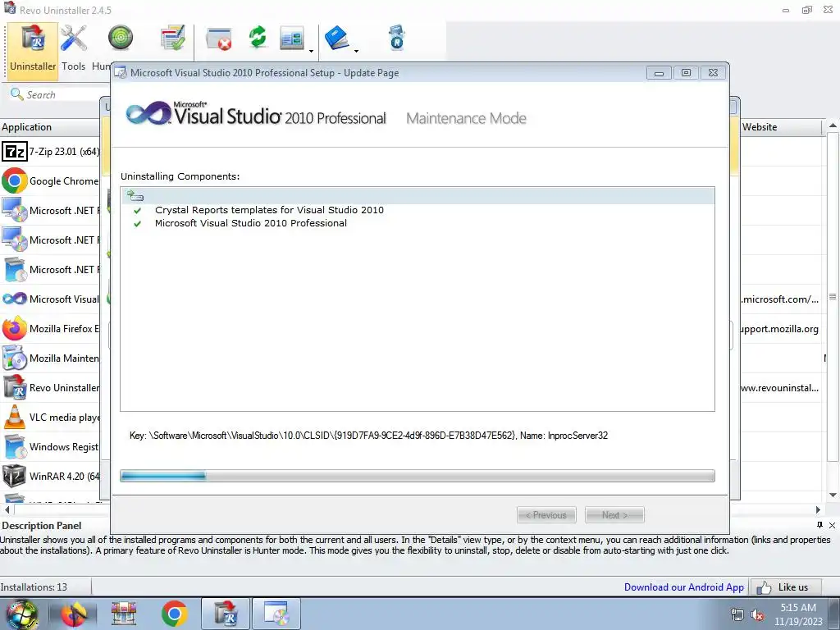840x630 pixels.
Task: Click the revouninstaller website cell
Action: [779, 387]
